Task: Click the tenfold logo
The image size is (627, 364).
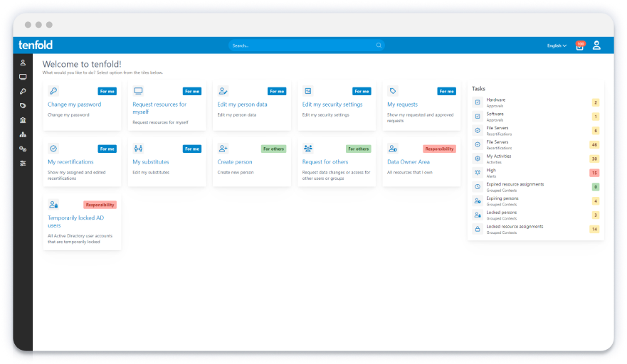Action: 36,45
